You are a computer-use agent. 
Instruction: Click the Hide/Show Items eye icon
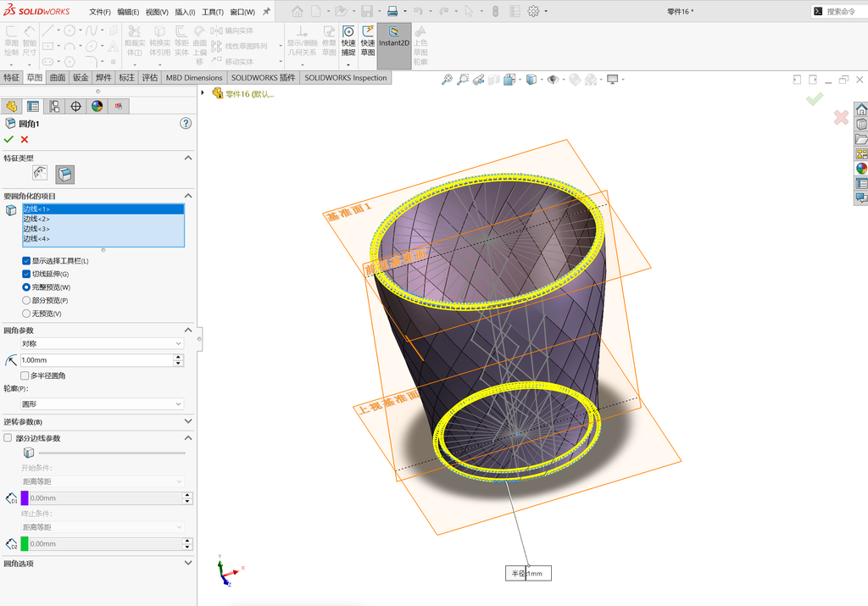pos(553,80)
